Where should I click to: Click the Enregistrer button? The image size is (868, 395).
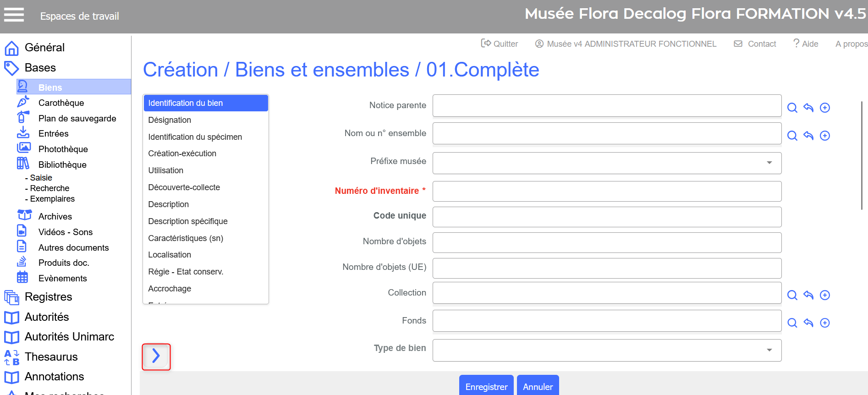486,387
